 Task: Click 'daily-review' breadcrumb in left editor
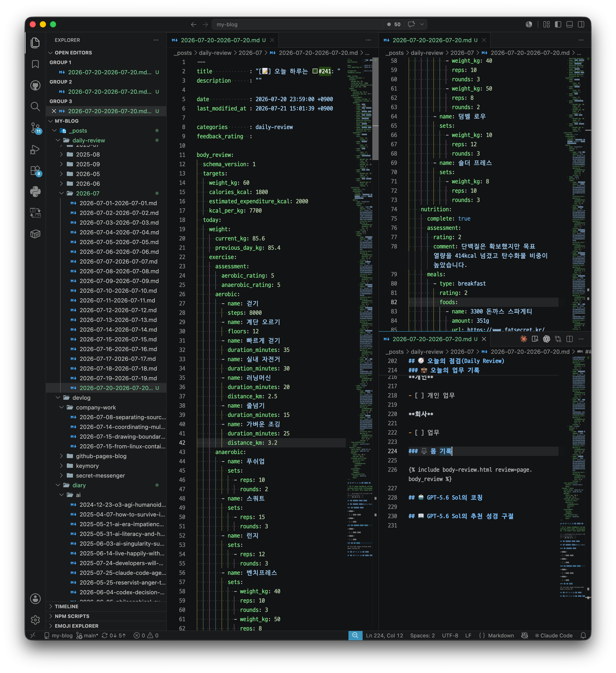pyautogui.click(x=215, y=53)
